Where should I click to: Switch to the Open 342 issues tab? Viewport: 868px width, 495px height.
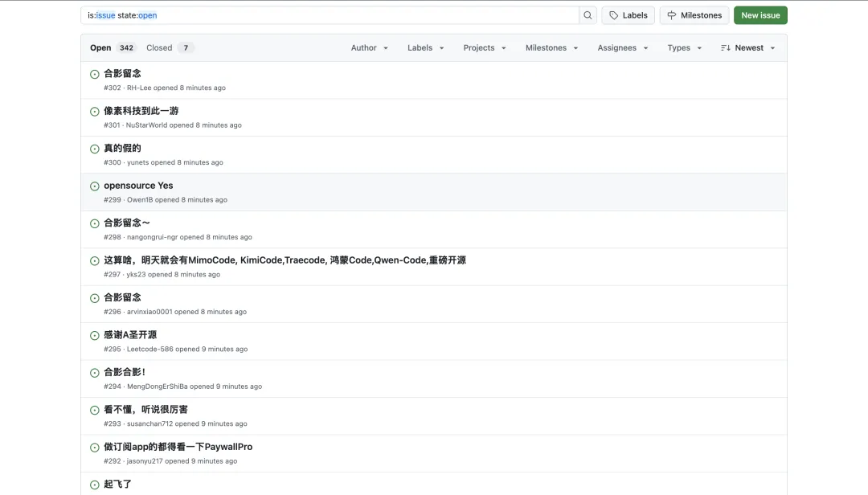[113, 47]
